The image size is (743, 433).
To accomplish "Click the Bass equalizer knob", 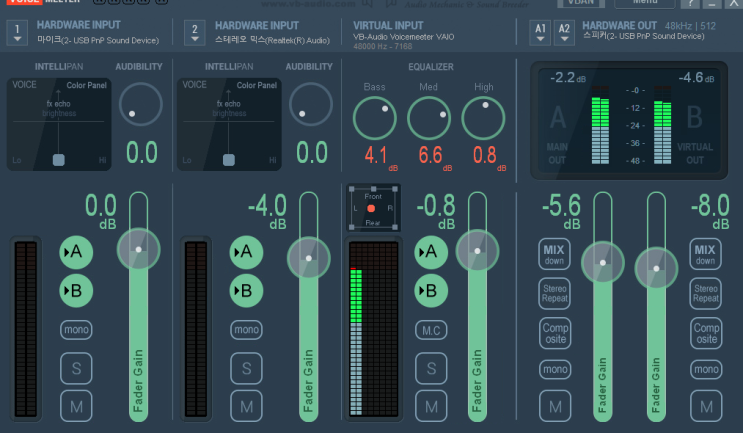I will tap(374, 118).
